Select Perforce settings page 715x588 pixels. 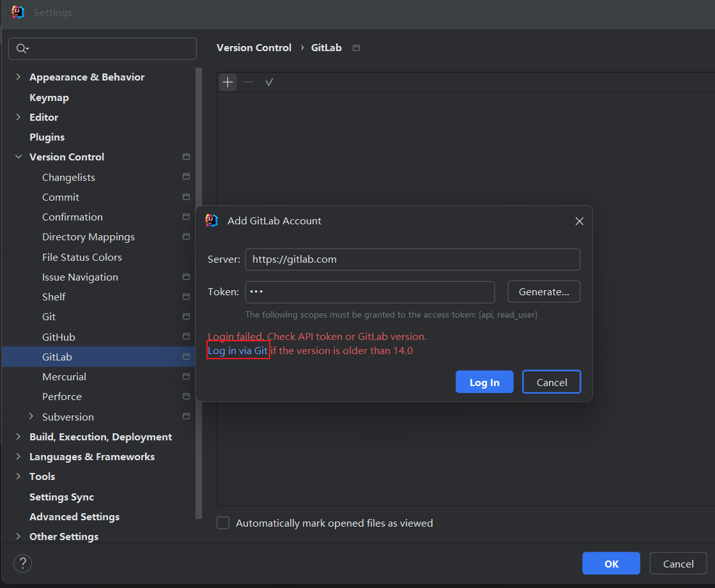61,397
